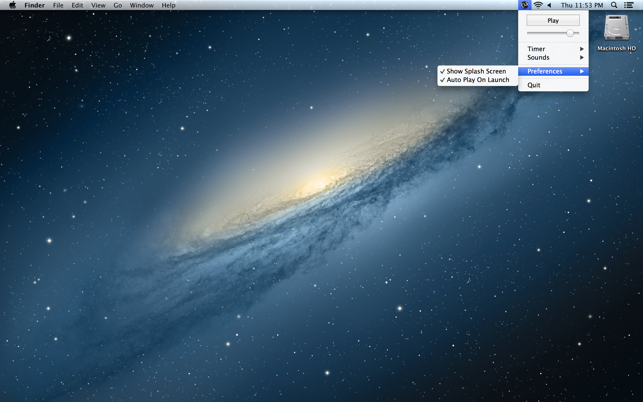Image resolution: width=643 pixels, height=402 pixels.
Task: Select the Macintosh HD drive icon
Action: pyautogui.click(x=616, y=33)
